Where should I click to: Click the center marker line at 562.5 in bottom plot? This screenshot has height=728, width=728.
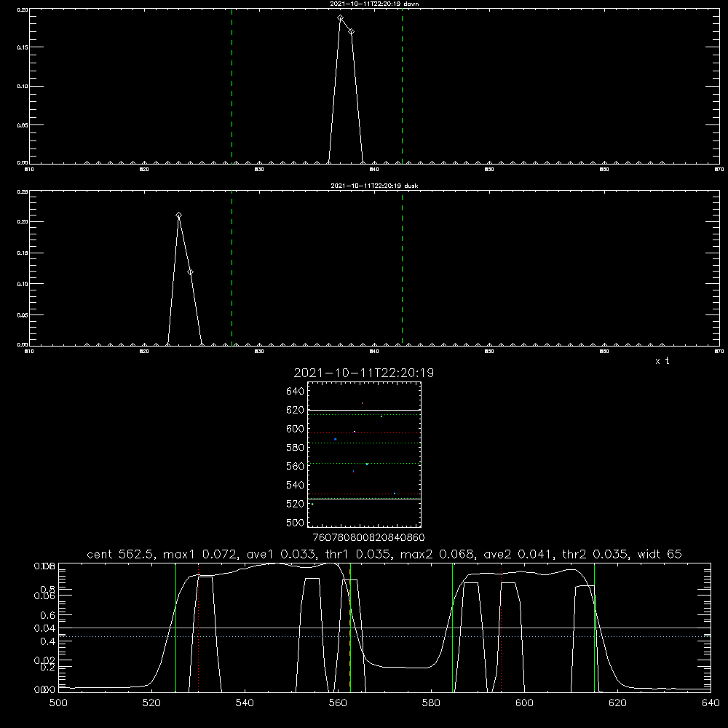pyautogui.click(x=350, y=628)
